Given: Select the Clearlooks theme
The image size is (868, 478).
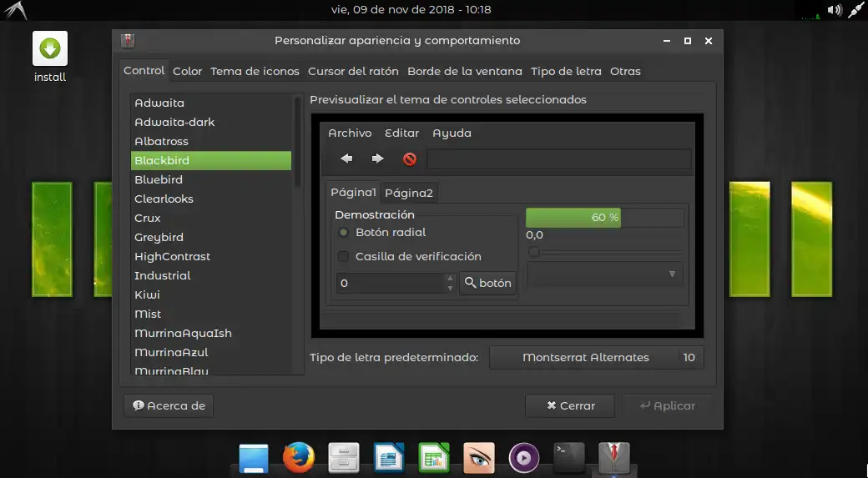Looking at the screenshot, I should coord(211,199).
